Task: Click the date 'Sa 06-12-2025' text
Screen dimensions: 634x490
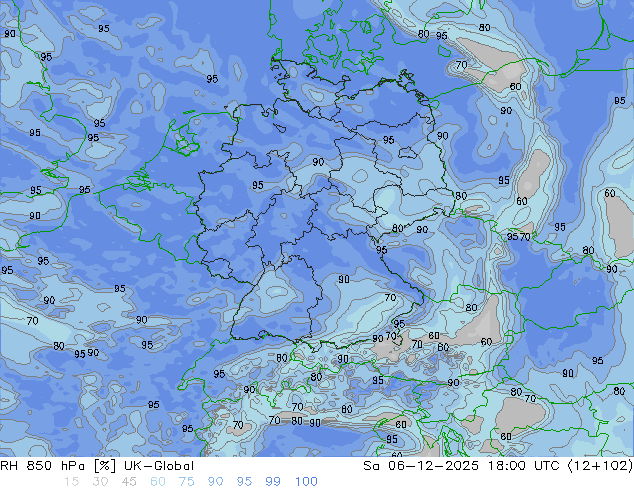Action: point(421,466)
